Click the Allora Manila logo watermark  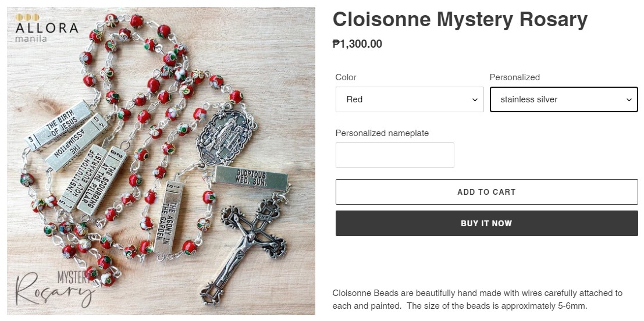coord(47,28)
